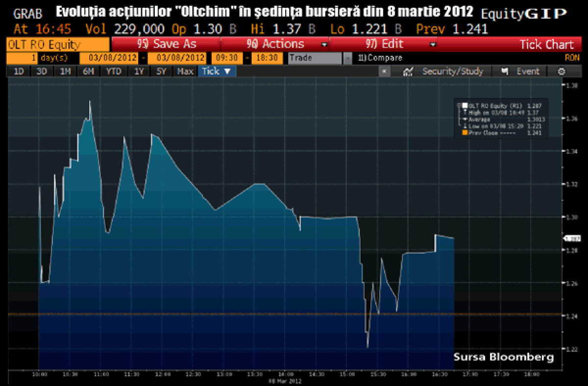This screenshot has width=588, height=386.
Task: Click the end date field 03/08/2012
Action: (176, 58)
